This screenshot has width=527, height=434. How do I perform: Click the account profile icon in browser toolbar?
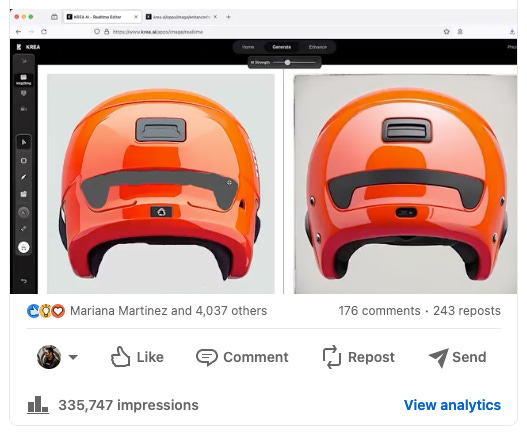(x=460, y=32)
